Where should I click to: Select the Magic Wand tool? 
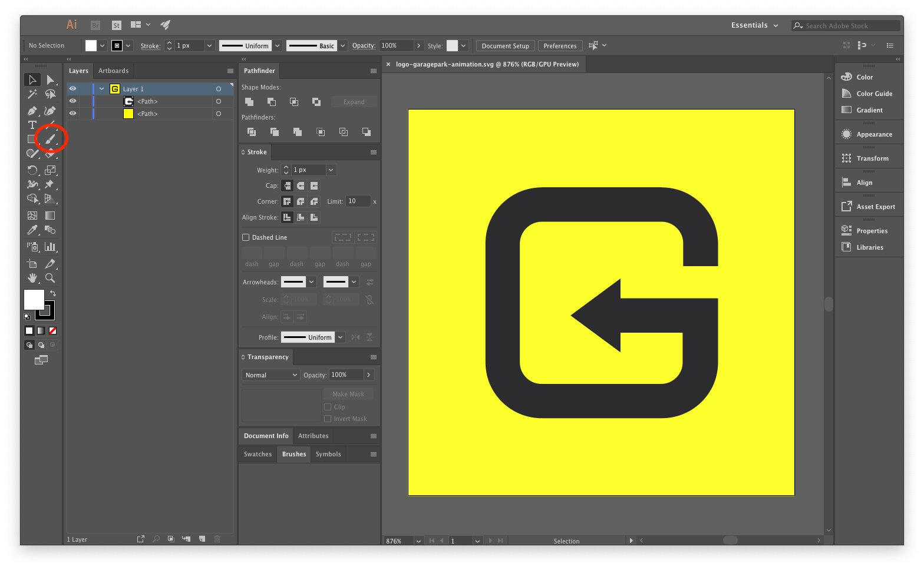pos(32,94)
